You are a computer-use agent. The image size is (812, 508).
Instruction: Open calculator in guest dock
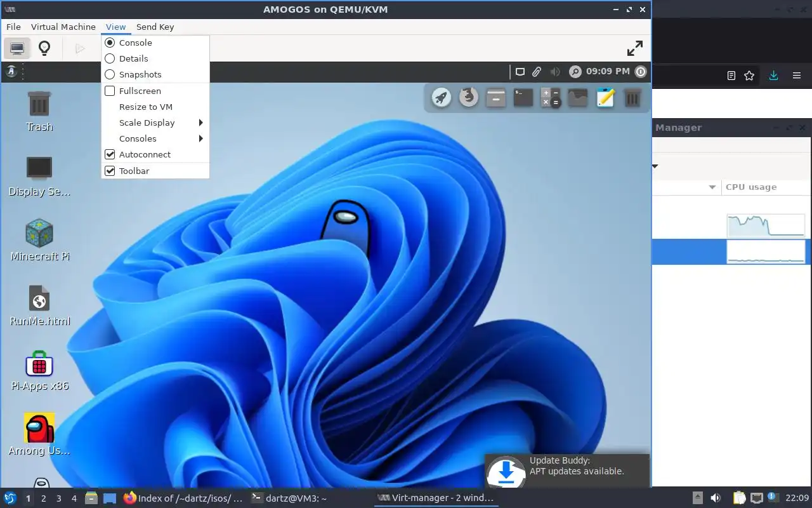click(551, 97)
